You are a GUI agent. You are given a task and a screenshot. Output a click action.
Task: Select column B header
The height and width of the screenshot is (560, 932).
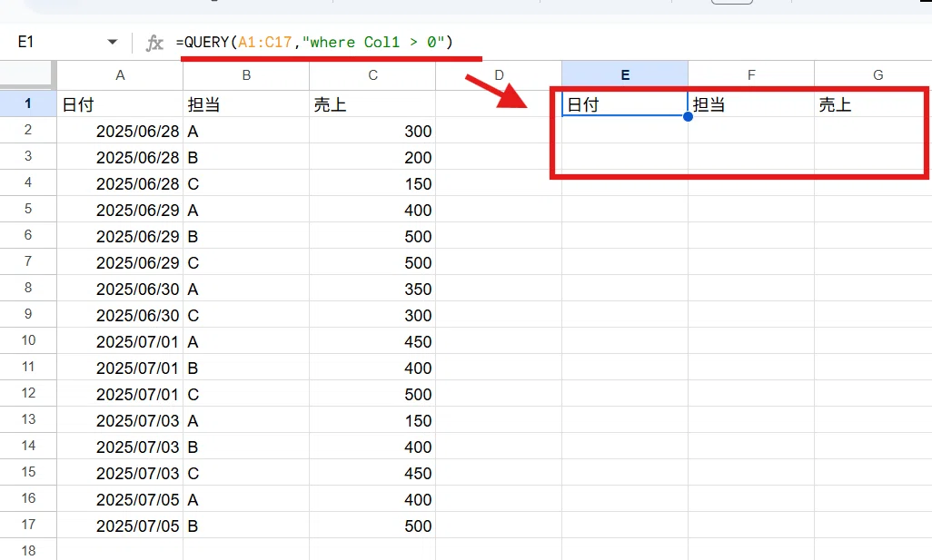point(246,75)
